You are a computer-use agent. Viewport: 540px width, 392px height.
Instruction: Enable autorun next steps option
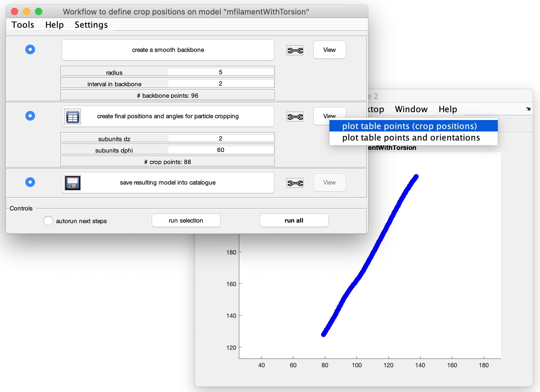[48, 221]
